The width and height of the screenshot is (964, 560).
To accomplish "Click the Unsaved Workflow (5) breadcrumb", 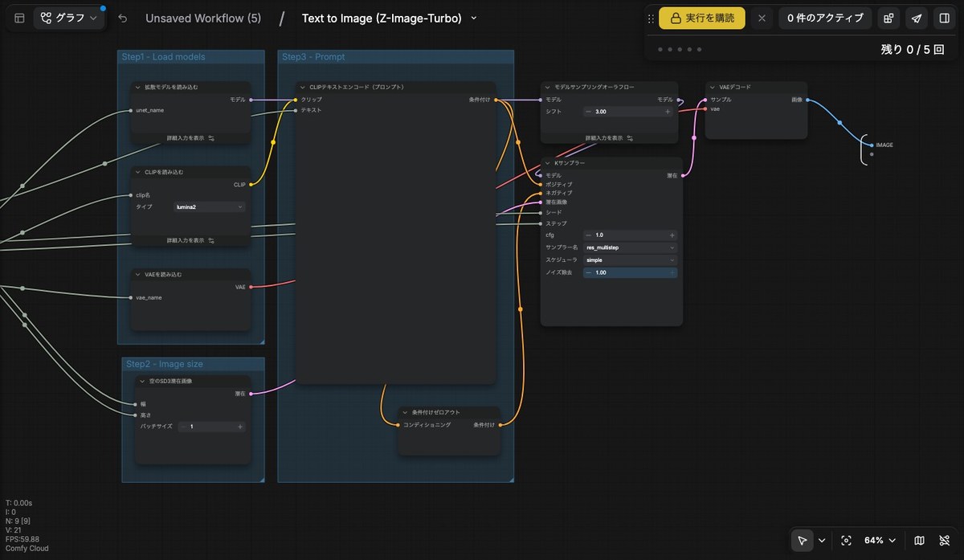I will [203, 18].
